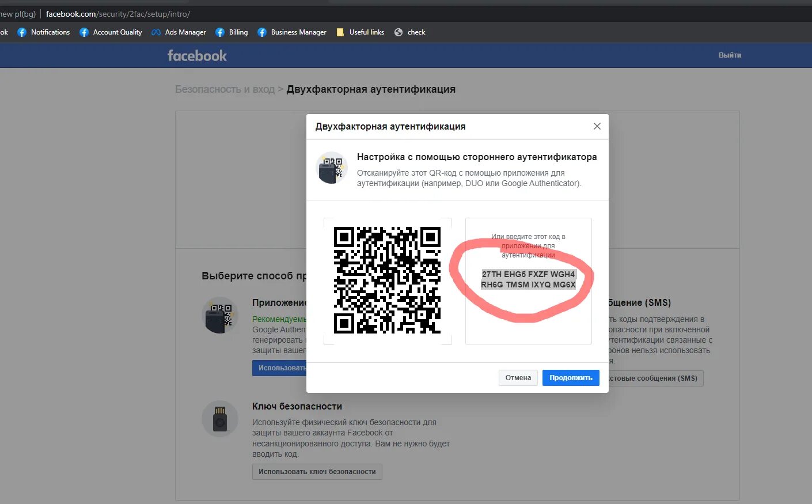Open the Business Manager bookmark
Viewport: 812px width, 504px height.
pos(292,32)
